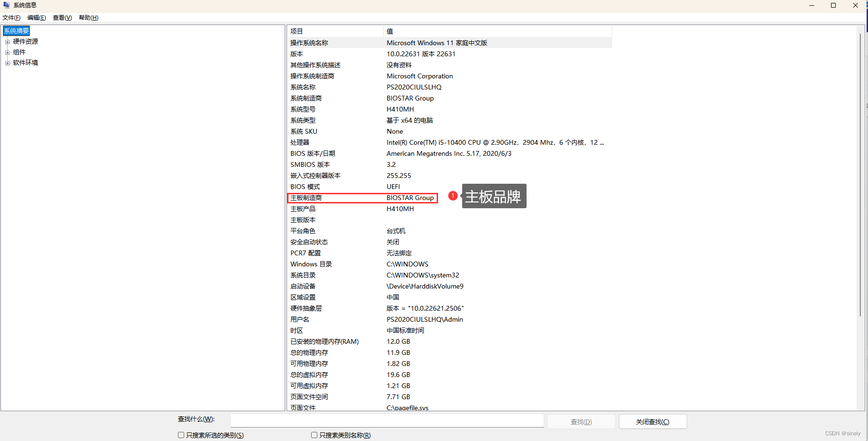Screen dimensions: 868x441
Task: Select the 区域设置 row
Action: tap(450, 297)
